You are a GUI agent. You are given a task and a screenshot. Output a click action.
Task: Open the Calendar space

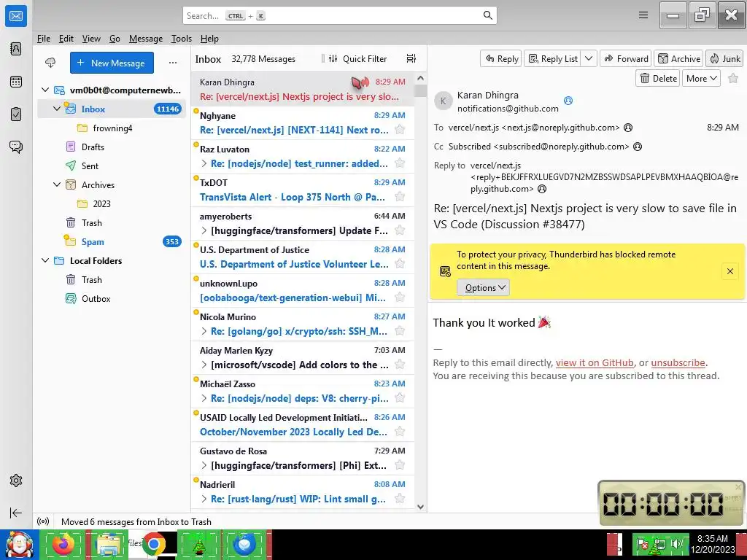click(x=16, y=82)
